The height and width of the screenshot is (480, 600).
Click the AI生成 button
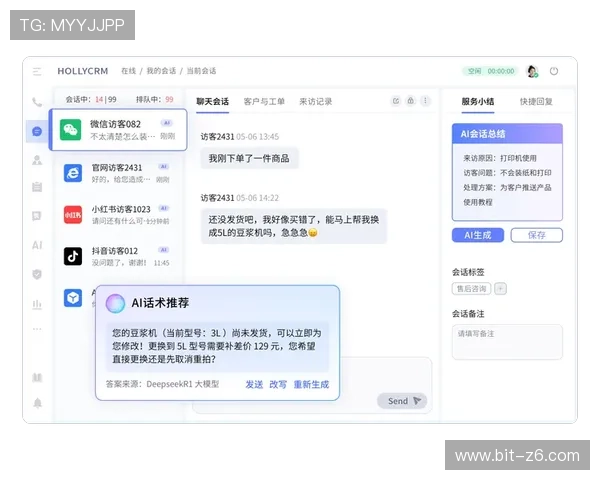(478, 235)
